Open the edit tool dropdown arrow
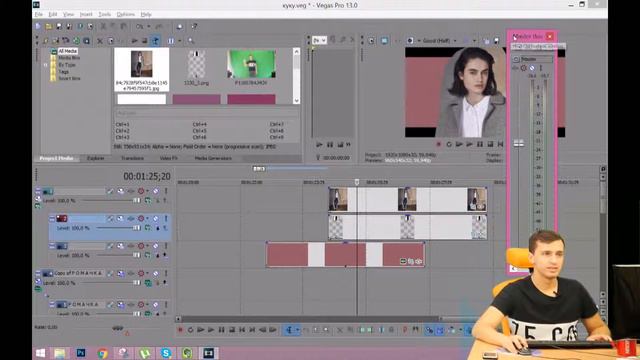Screen dimensions: 640x360 (298, 330)
